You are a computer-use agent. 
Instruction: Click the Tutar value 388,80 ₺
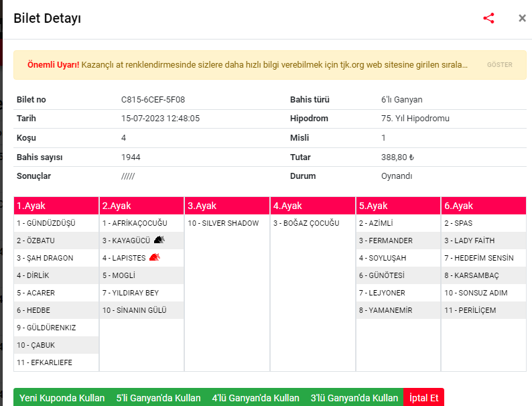[397, 157]
